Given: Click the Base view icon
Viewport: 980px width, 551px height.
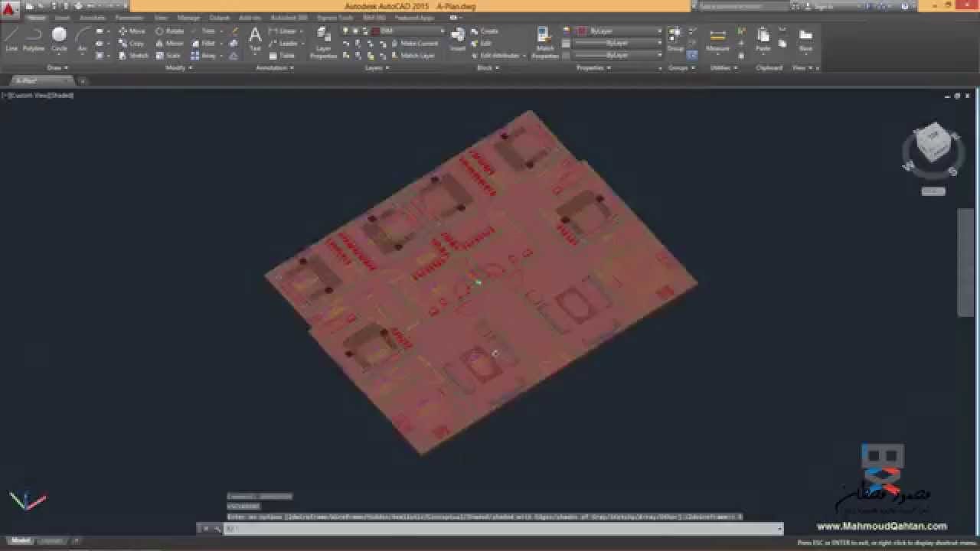Looking at the screenshot, I should click(x=805, y=40).
